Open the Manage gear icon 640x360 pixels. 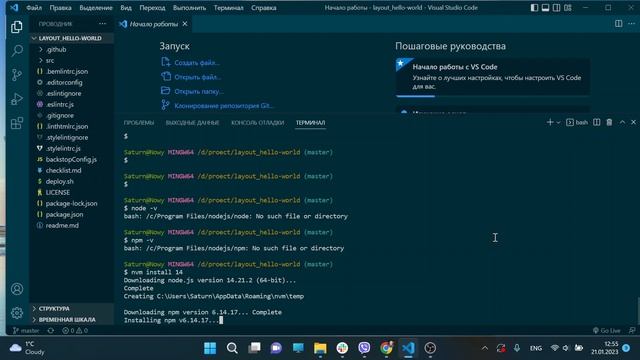(17, 313)
